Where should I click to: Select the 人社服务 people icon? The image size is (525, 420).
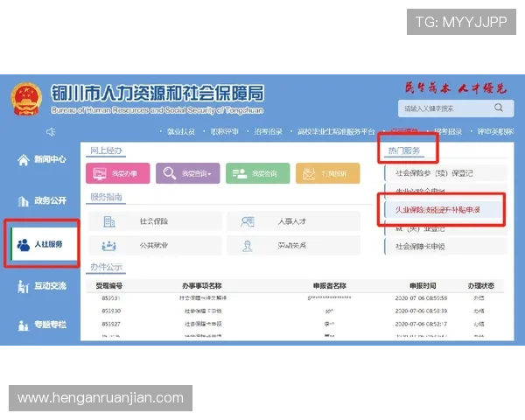pos(24,245)
